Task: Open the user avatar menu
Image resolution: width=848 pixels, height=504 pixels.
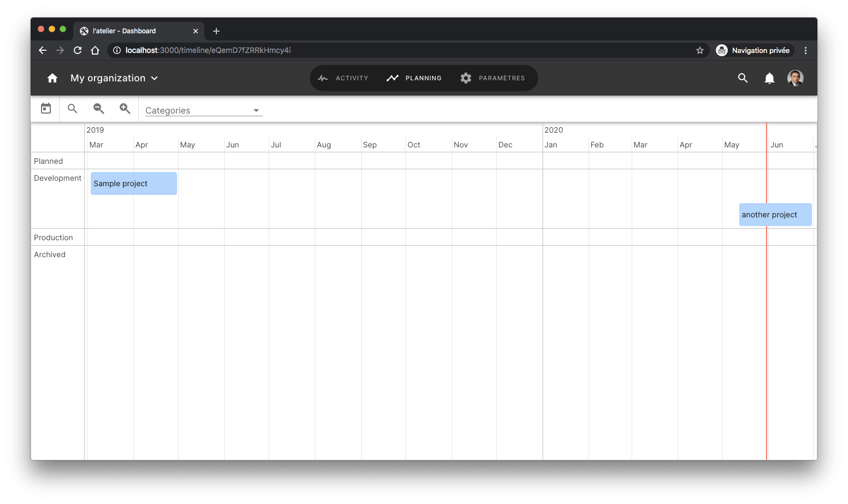Action: tap(795, 78)
